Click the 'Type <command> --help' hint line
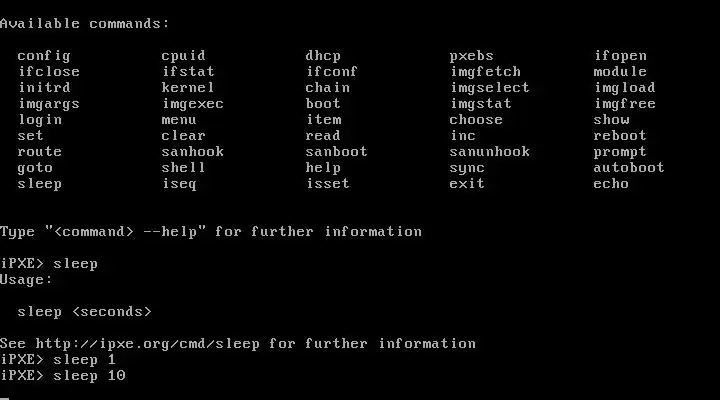 211,232
